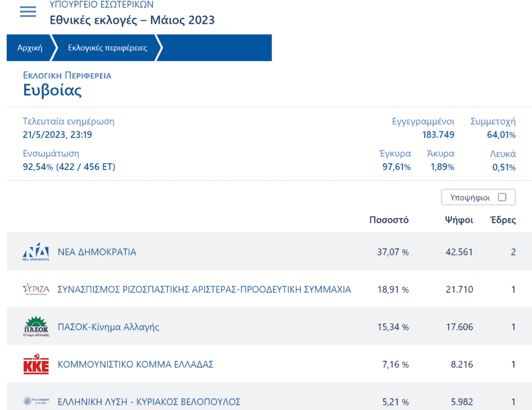Click the Ποσοστό column header
Image resolution: width=532 pixels, height=410 pixels.
click(389, 220)
